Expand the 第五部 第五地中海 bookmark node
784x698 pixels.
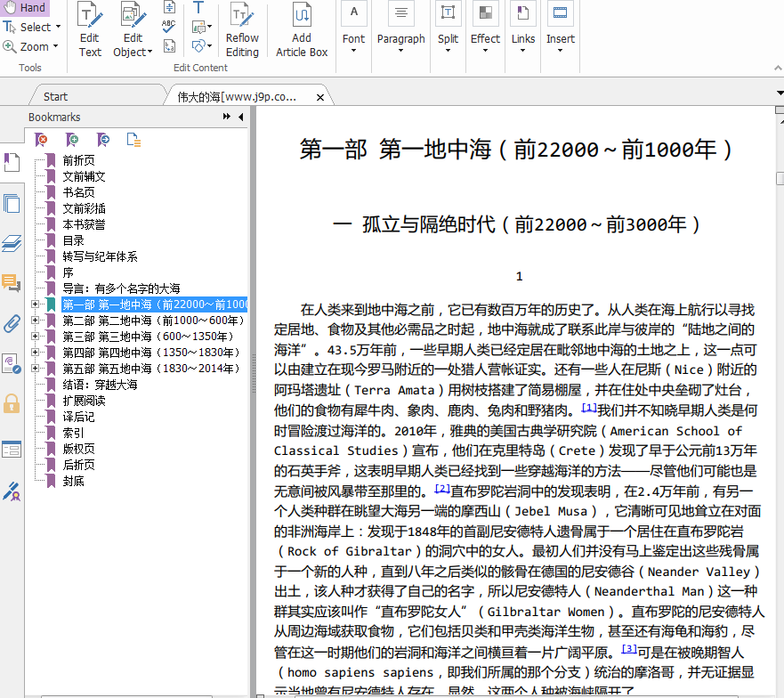(x=36, y=369)
